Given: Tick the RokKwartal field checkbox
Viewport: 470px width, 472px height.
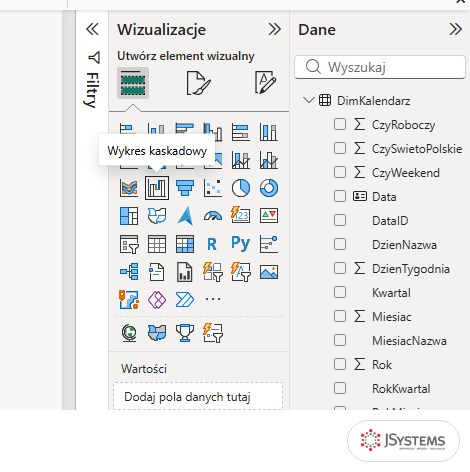Looking at the screenshot, I should click(x=340, y=388).
